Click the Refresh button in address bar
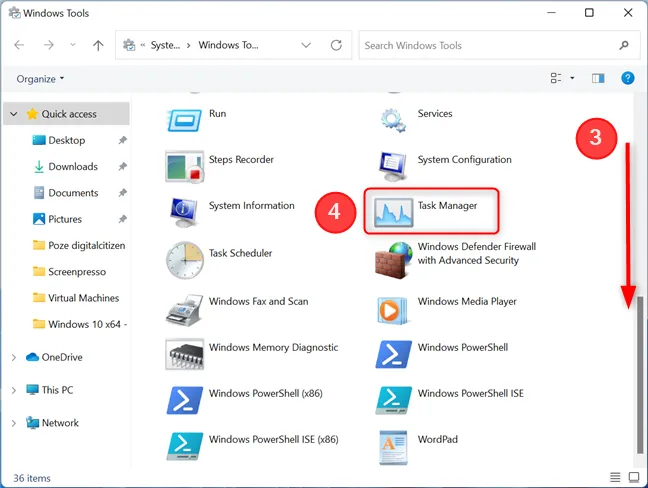The width and height of the screenshot is (648, 488). [x=336, y=45]
